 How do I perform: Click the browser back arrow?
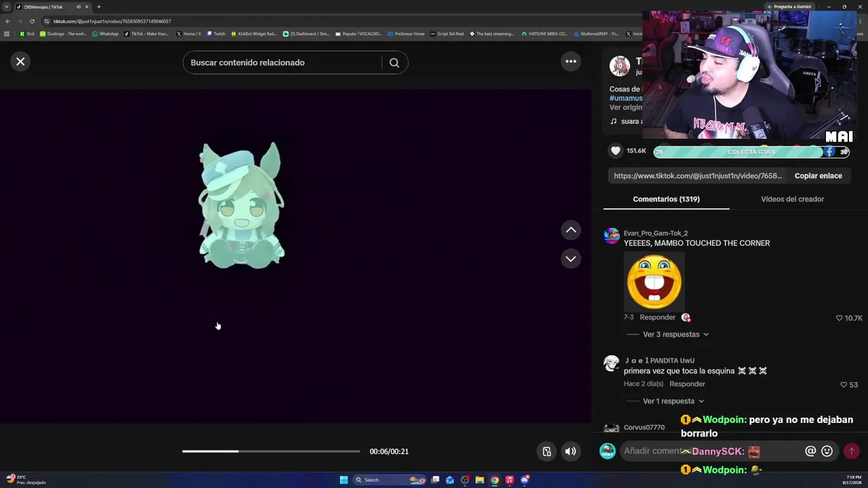point(7,21)
